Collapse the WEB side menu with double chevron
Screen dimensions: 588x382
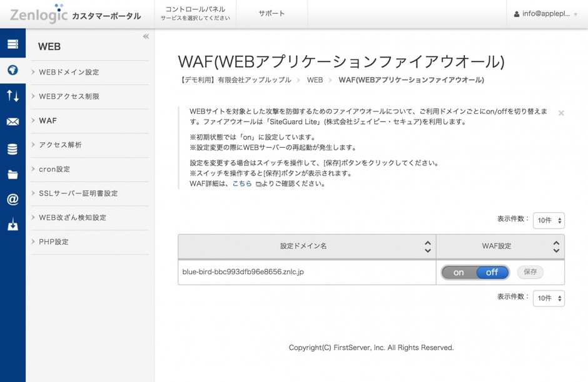pyautogui.click(x=146, y=37)
